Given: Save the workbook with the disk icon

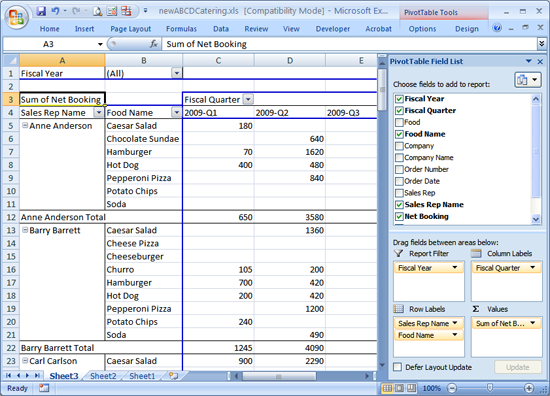Looking at the screenshot, I should 41,11.
